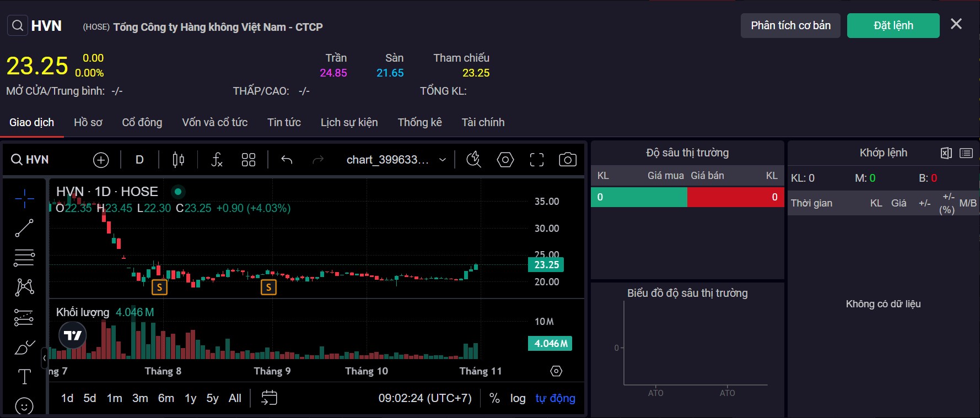The image size is (980, 418).
Task: Open the D timeframe interval selector
Action: [x=139, y=160]
